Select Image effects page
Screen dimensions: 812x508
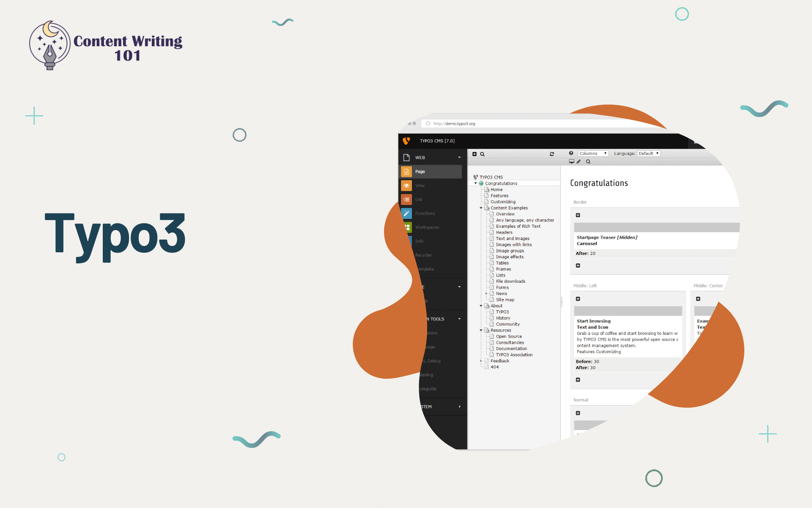510,257
